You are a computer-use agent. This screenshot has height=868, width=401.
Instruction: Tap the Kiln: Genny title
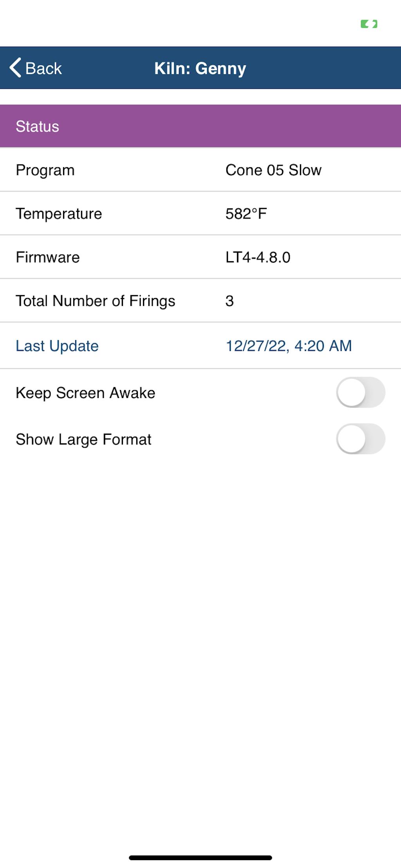[200, 69]
